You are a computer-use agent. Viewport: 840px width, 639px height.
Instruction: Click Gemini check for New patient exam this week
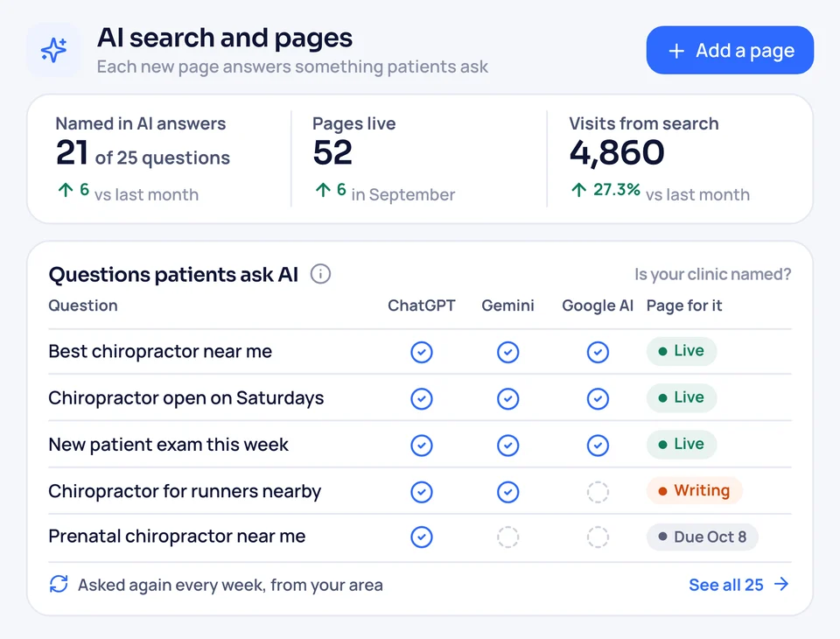(507, 446)
